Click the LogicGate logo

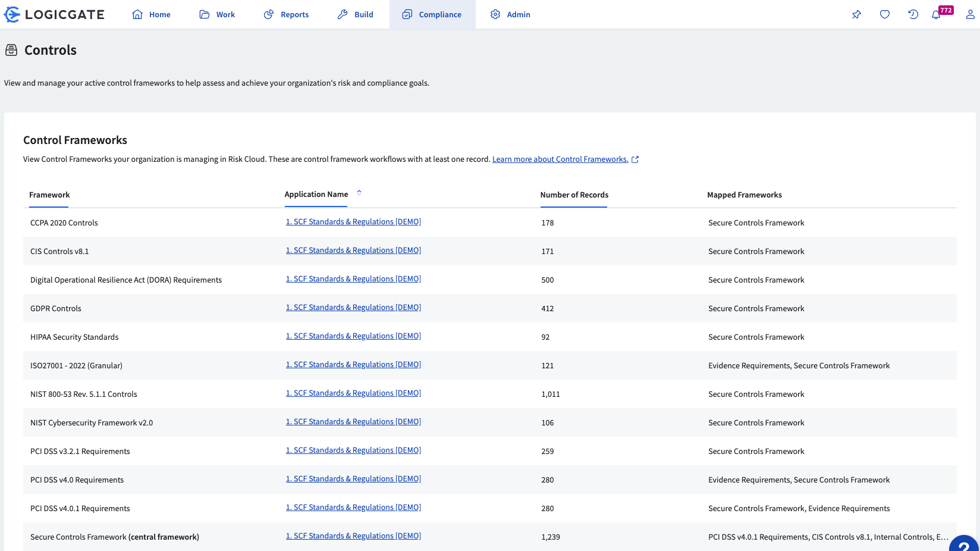point(54,14)
